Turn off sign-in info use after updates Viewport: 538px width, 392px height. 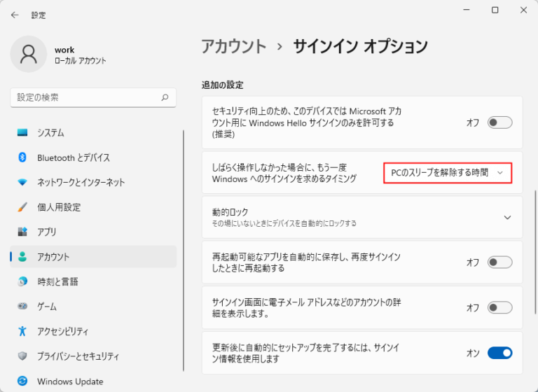point(499,353)
